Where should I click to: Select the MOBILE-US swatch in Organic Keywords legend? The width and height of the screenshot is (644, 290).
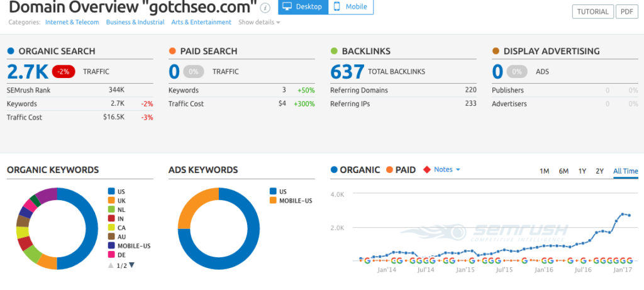point(111,245)
